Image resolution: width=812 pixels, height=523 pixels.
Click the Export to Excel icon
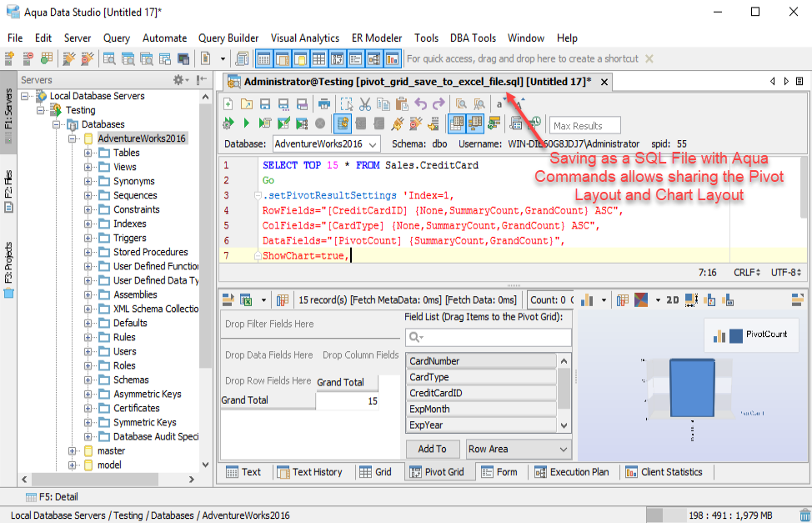pos(247,300)
